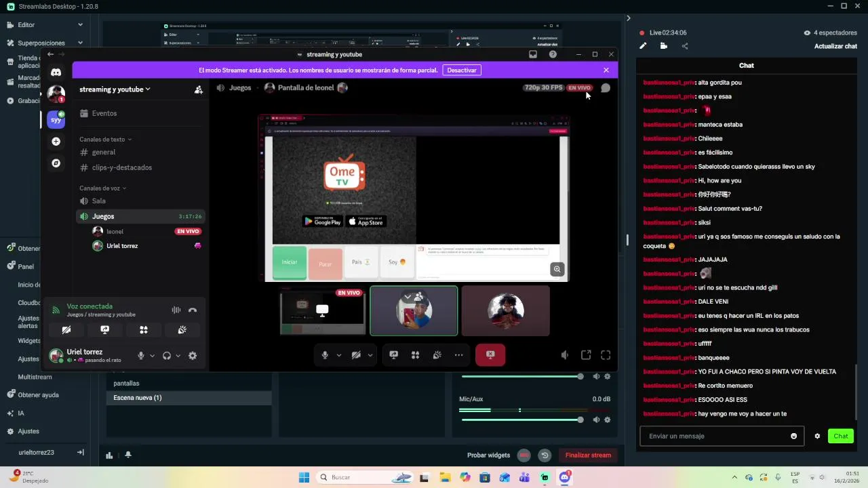This screenshot has height=488, width=868.
Task: Click activities icon in call control bar
Action: click(x=415, y=355)
